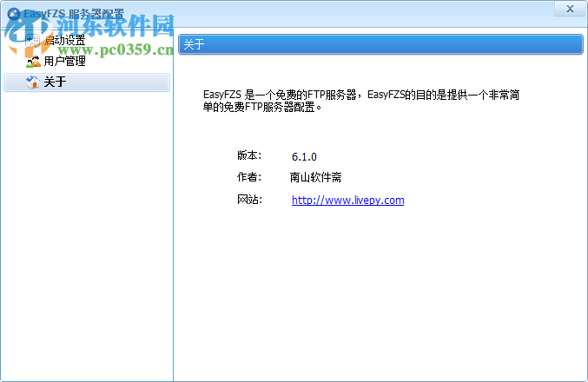Click the 版本: label

point(249,155)
